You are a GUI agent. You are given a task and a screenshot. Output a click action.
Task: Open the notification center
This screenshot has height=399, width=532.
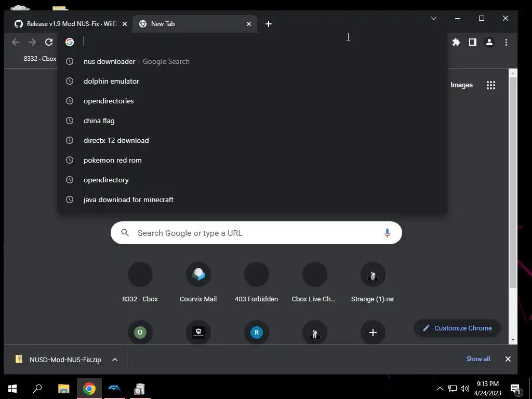[x=516, y=389]
